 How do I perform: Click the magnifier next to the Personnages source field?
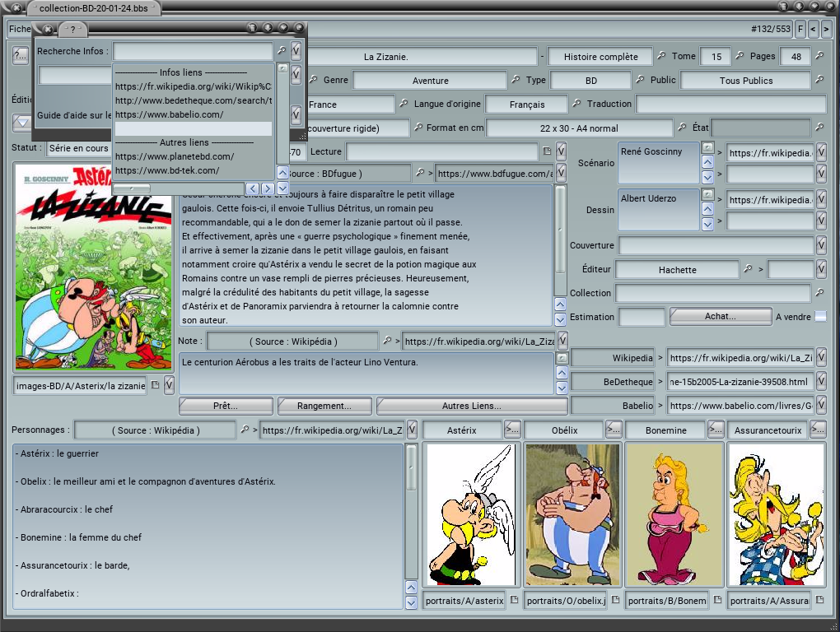pyautogui.click(x=245, y=430)
